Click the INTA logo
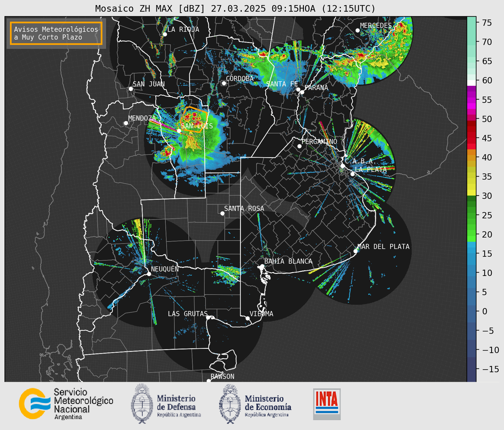 (x=327, y=404)
